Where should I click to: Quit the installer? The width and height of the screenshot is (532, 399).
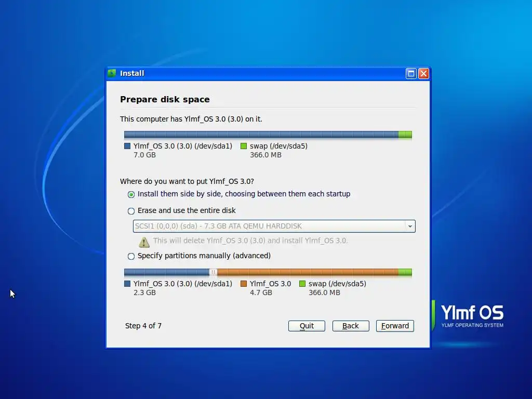coord(307,326)
